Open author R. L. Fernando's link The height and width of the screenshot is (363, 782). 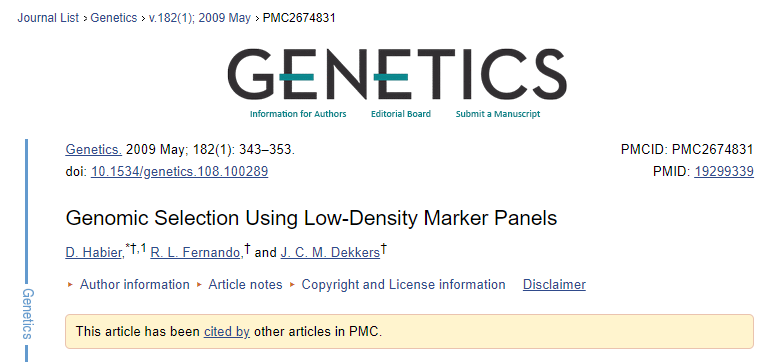click(196, 253)
